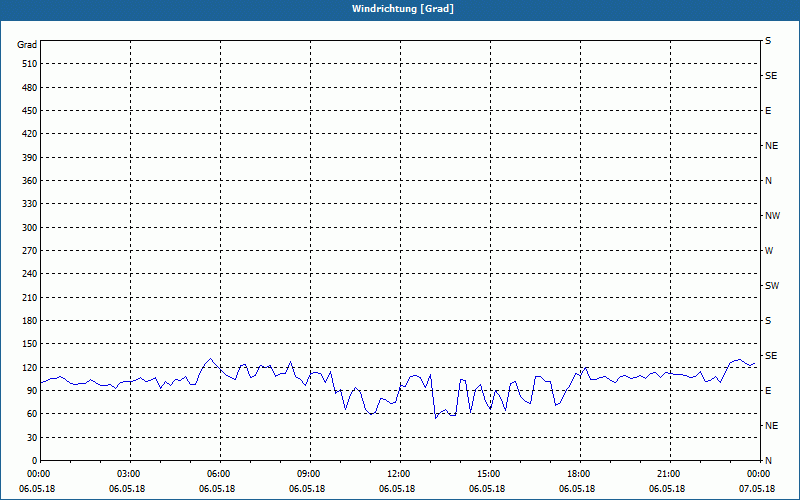The height and width of the screenshot is (500, 800).
Task: Click the 15:00 time label
Action: point(487,474)
